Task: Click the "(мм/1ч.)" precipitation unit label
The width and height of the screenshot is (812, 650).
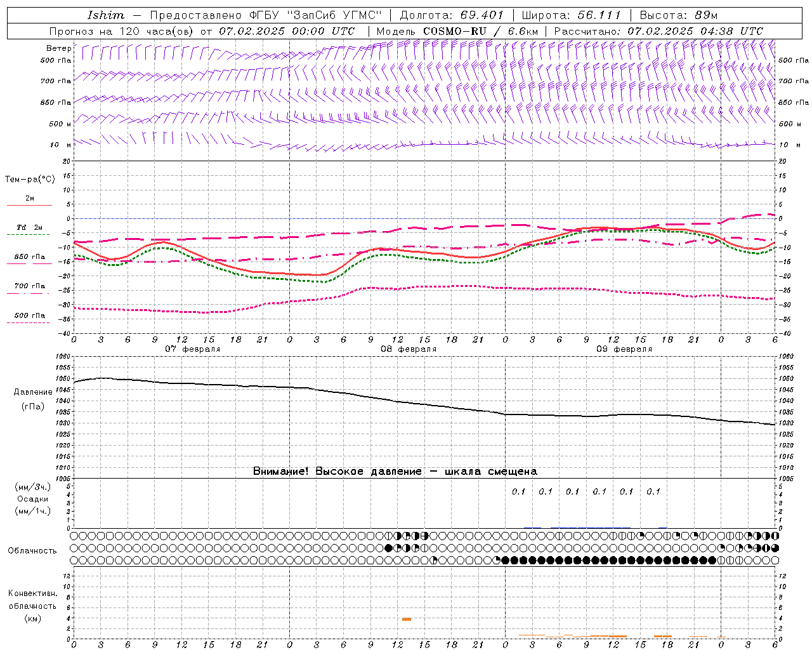Action: click(x=33, y=511)
